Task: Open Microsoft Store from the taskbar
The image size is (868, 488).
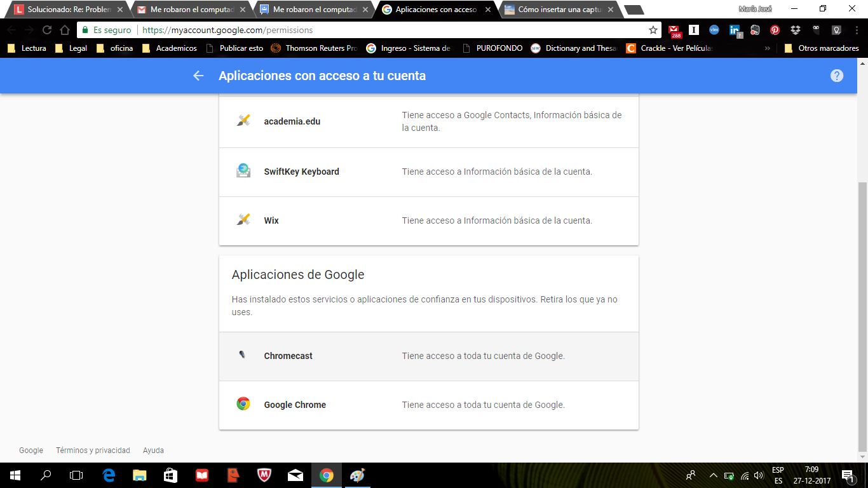Action: [x=170, y=475]
